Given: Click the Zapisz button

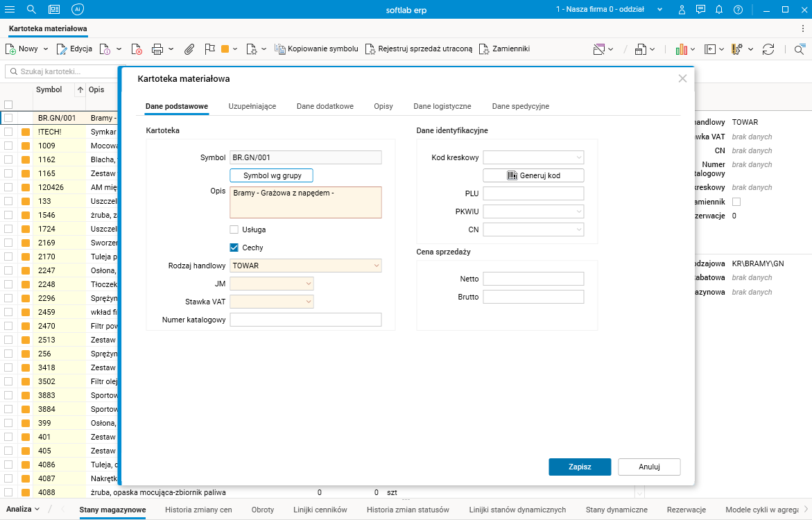Looking at the screenshot, I should (x=579, y=467).
